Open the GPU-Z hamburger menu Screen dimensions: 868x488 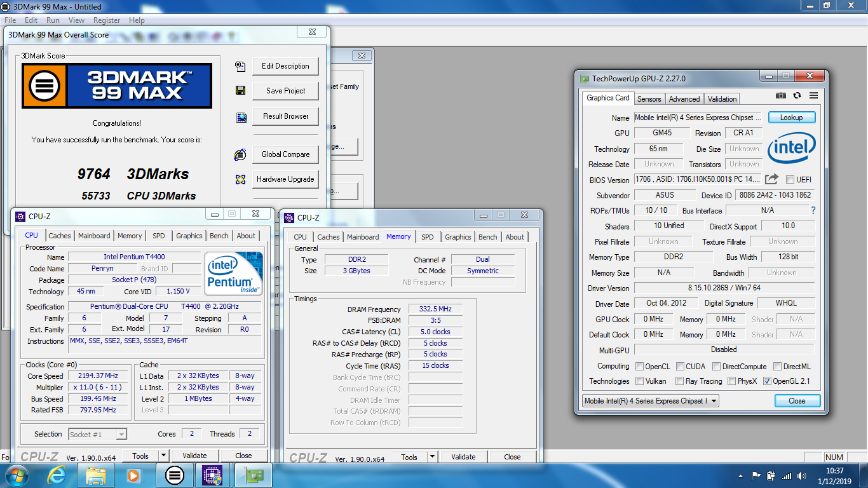coord(813,96)
